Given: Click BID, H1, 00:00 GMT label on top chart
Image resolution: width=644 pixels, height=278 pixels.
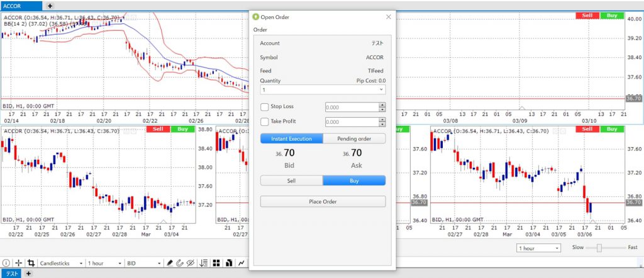Looking at the screenshot, I should click(x=28, y=106).
